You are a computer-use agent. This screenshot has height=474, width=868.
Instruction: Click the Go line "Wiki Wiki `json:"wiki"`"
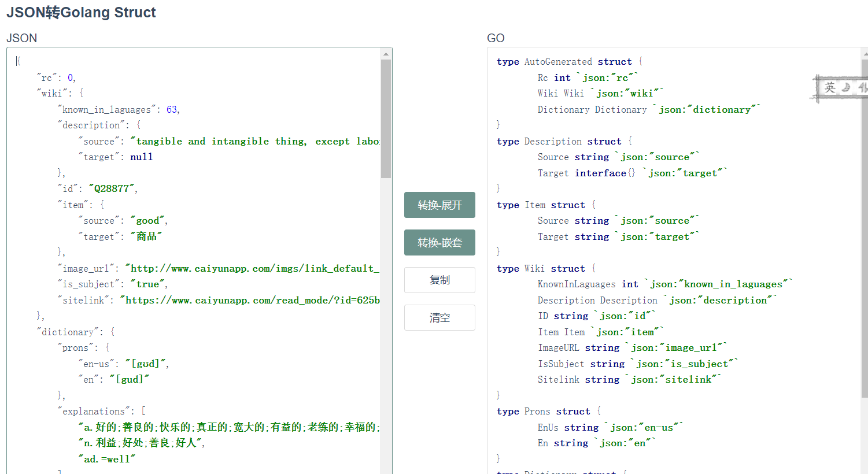(x=600, y=93)
